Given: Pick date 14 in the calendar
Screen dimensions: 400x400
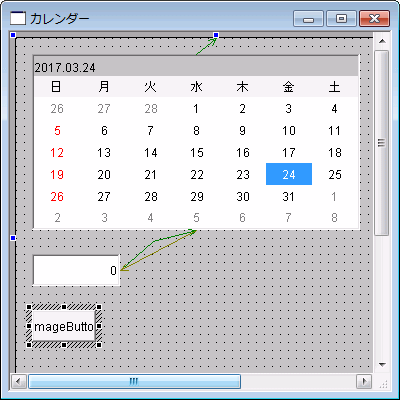Looking at the screenshot, I should 150,153.
